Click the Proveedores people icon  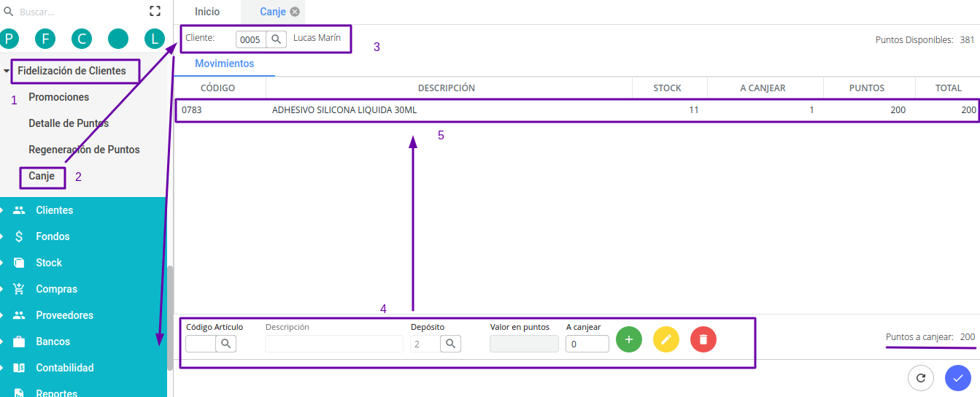(19, 315)
